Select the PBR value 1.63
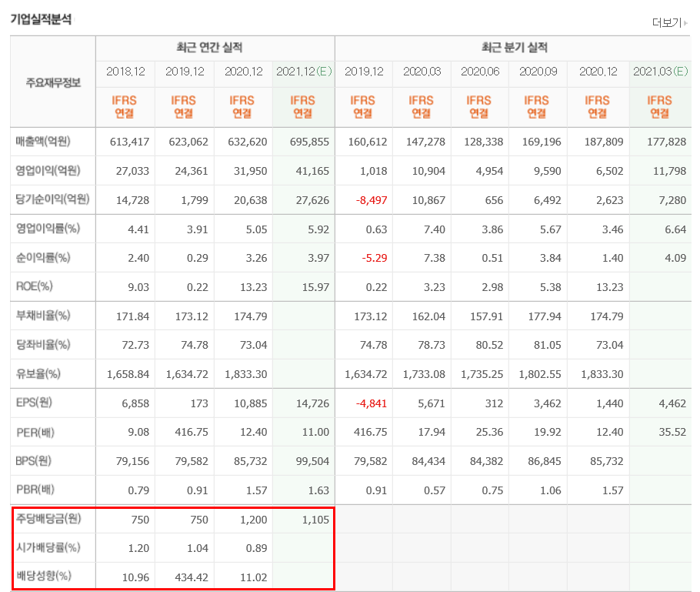 [x=318, y=490]
